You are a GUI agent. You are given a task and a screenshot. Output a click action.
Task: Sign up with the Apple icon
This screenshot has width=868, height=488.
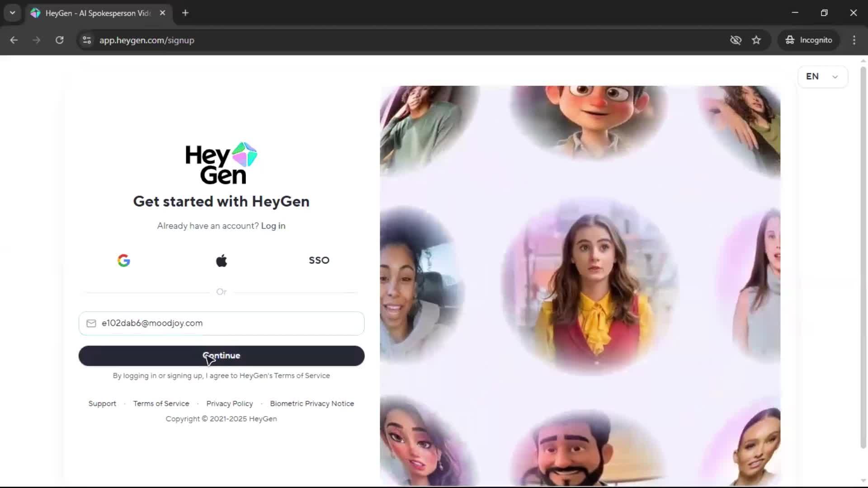(x=222, y=260)
